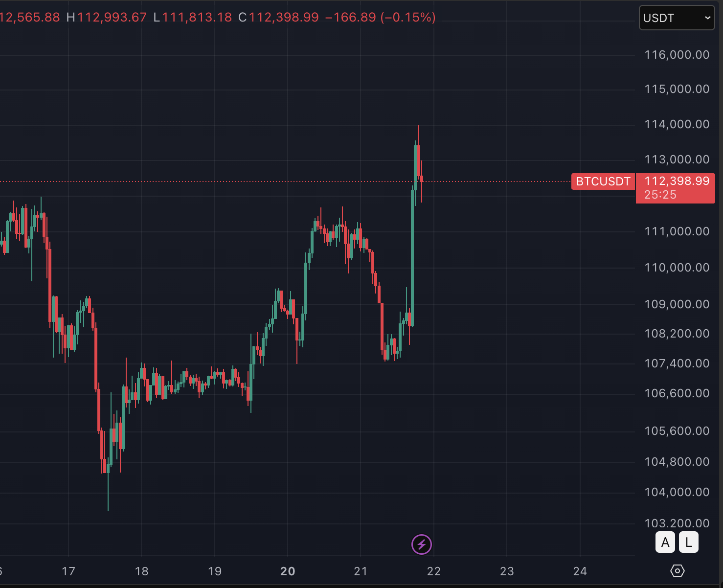Select date 22 on the time axis
Image resolution: width=723 pixels, height=588 pixels.
(x=434, y=571)
